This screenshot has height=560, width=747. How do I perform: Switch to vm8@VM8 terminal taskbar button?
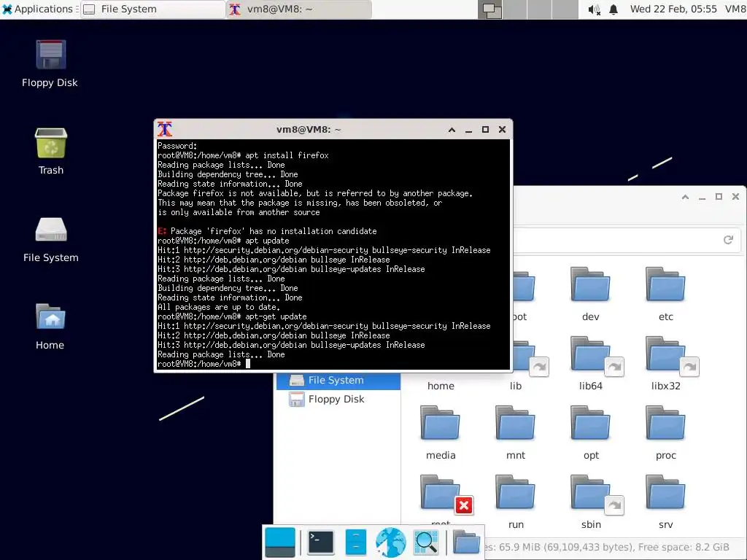tap(298, 9)
